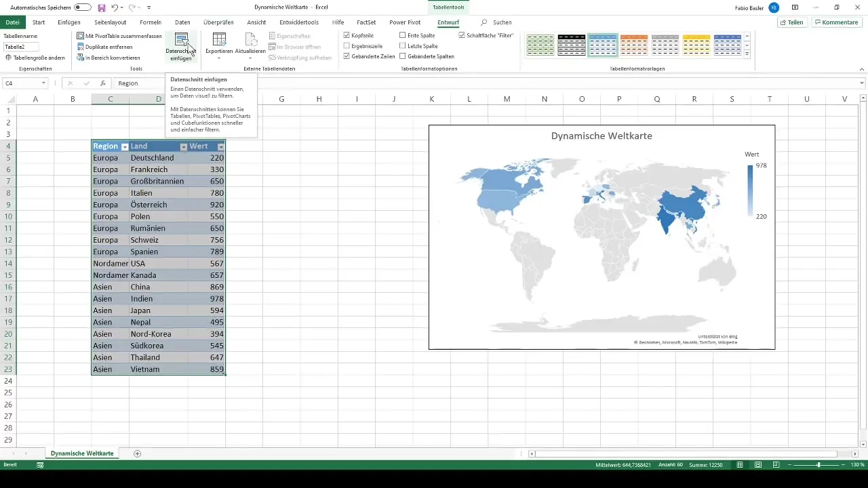This screenshot has width=868, height=488.
Task: Click the Save icon in the title bar
Action: pyautogui.click(x=102, y=7)
